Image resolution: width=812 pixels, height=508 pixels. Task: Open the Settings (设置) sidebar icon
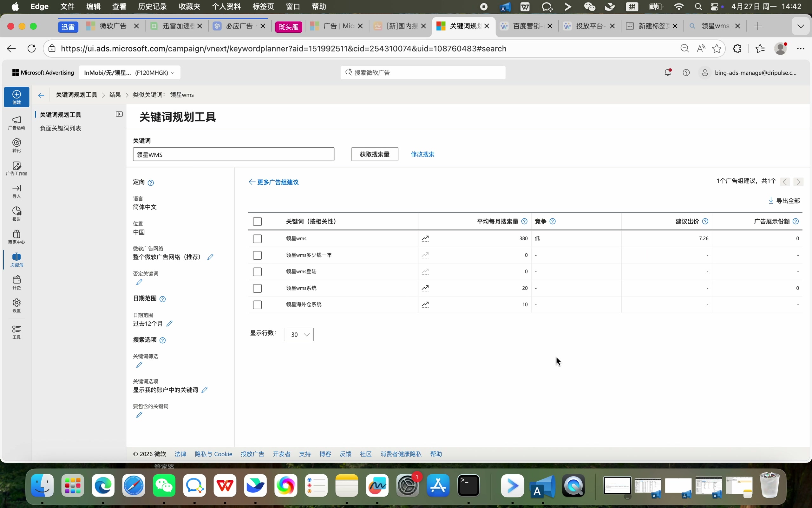[x=16, y=306]
